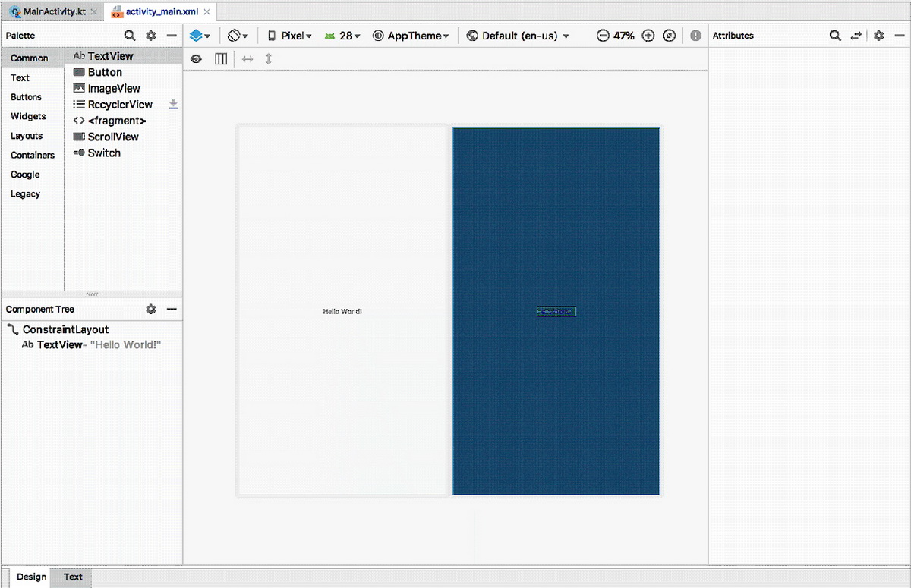Close the MainActivity.kt tab

click(x=94, y=12)
